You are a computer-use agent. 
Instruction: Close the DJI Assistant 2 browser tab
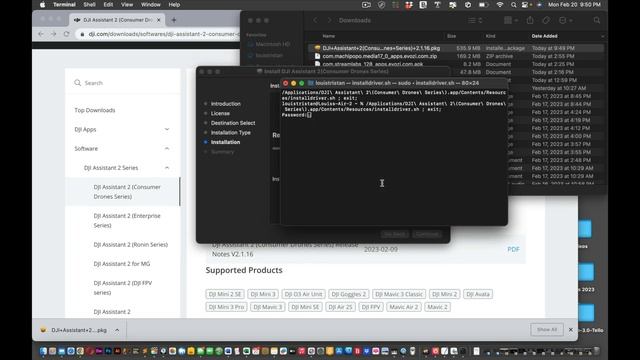tap(158, 20)
